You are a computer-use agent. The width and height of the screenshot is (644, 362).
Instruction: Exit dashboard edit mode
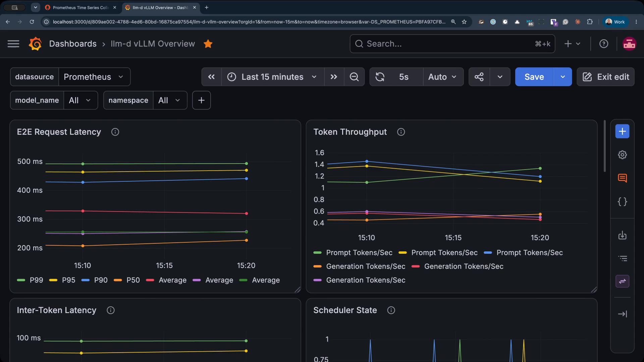[605, 77]
